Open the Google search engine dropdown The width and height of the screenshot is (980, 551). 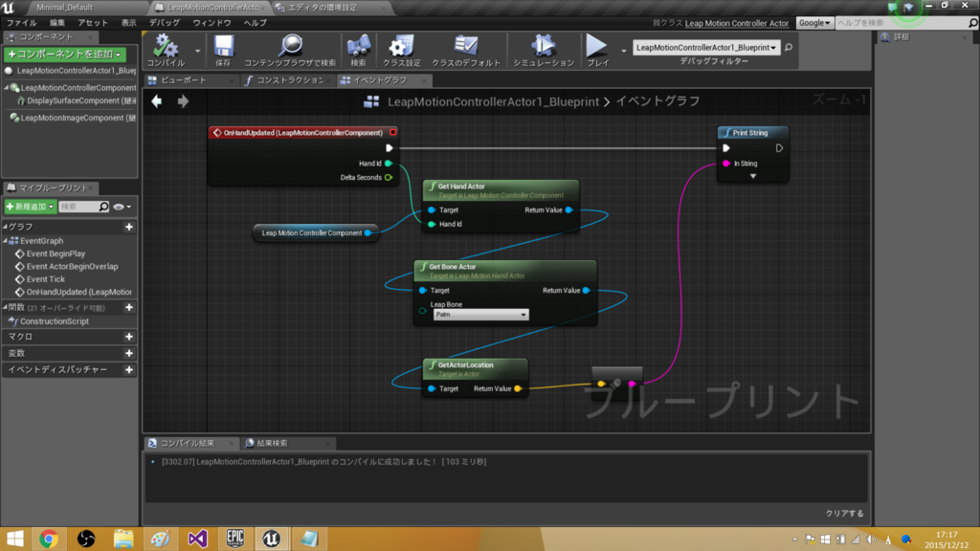(x=813, y=23)
